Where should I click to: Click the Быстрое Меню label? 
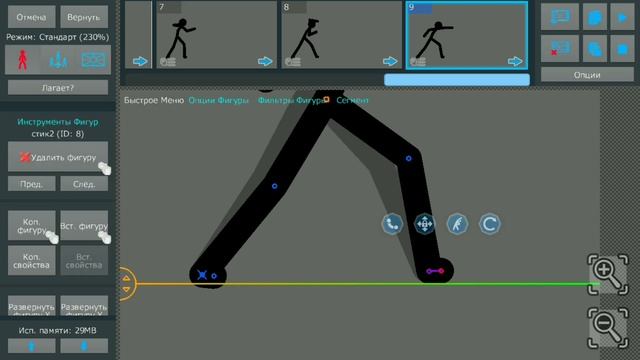tap(154, 100)
